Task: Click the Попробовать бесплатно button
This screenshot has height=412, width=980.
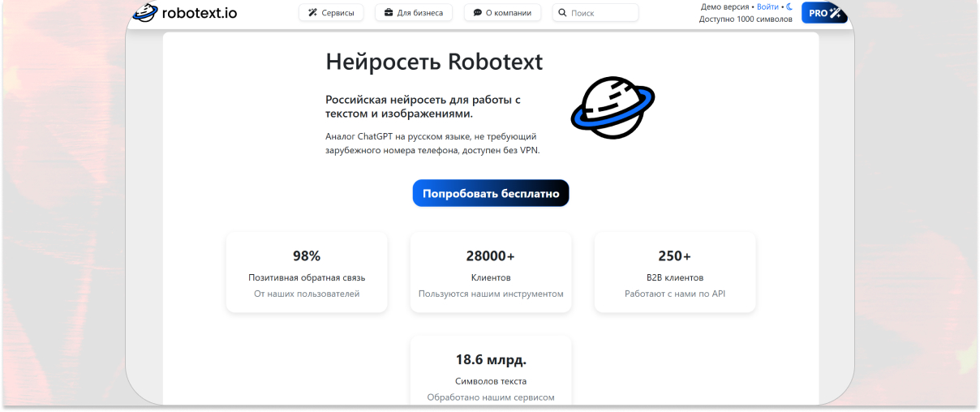Action: coord(491,193)
